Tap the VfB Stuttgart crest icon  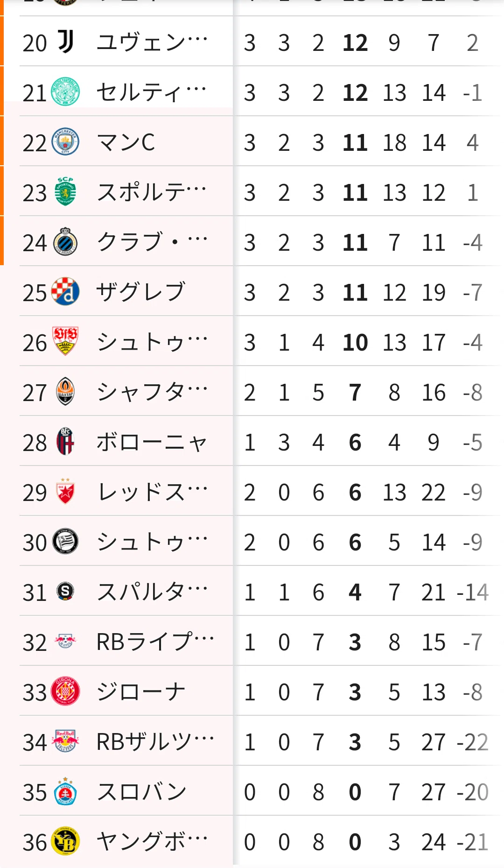point(65,341)
